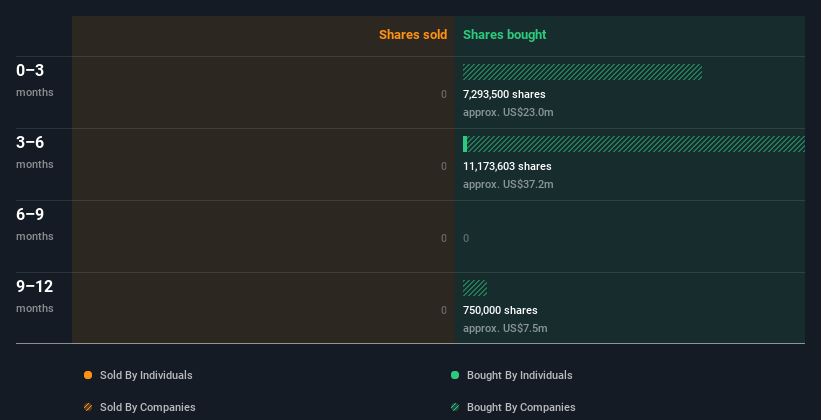Click the hatched green Bought By Companies marker
The width and height of the screenshot is (821, 420).
coord(455,407)
